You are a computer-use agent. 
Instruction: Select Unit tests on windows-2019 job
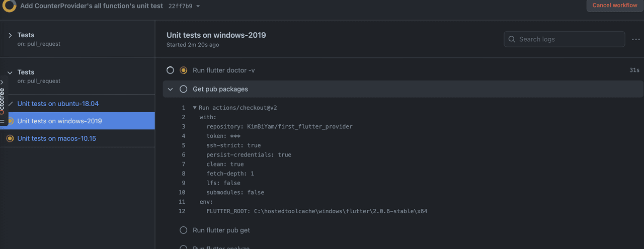point(59,121)
